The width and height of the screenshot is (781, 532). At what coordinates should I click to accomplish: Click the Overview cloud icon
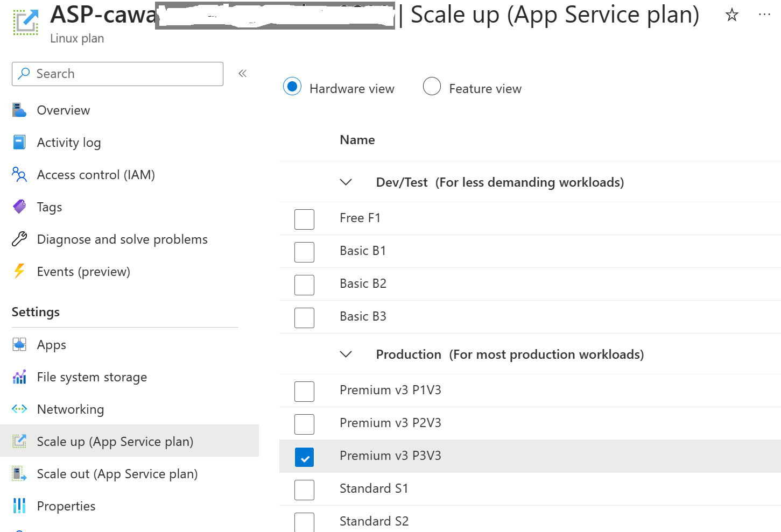coord(19,110)
